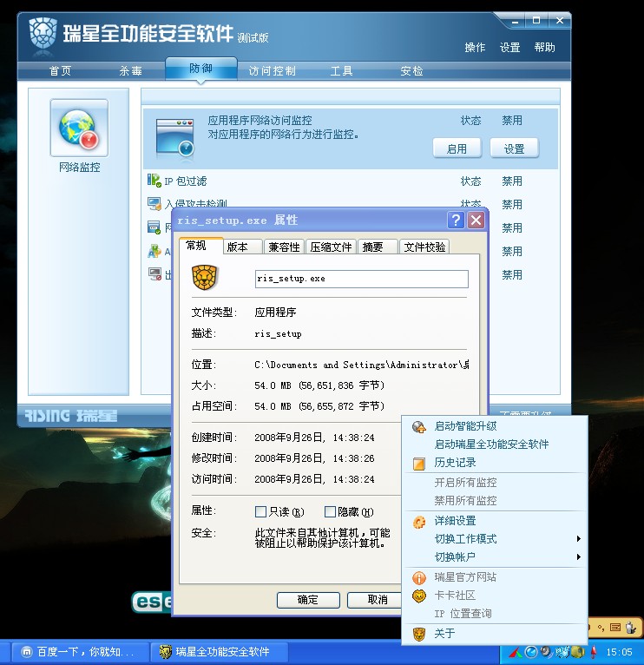Switch to the 文件校验 properties tab

point(424,247)
